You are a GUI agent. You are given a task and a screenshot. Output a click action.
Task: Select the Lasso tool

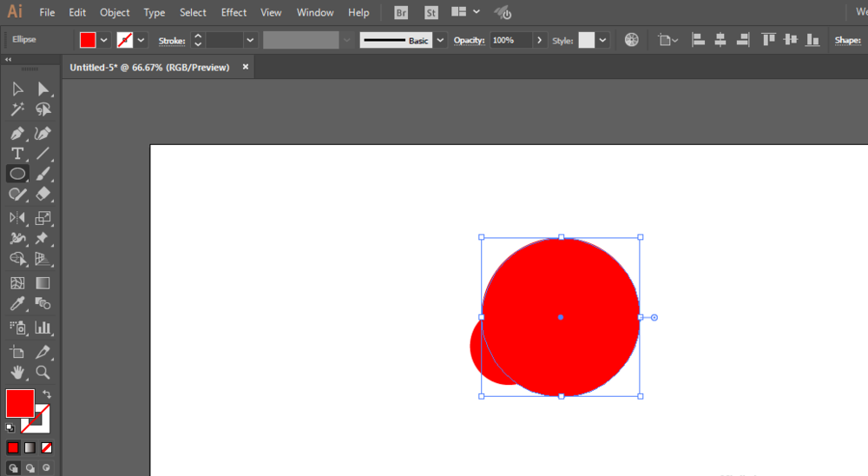43,109
